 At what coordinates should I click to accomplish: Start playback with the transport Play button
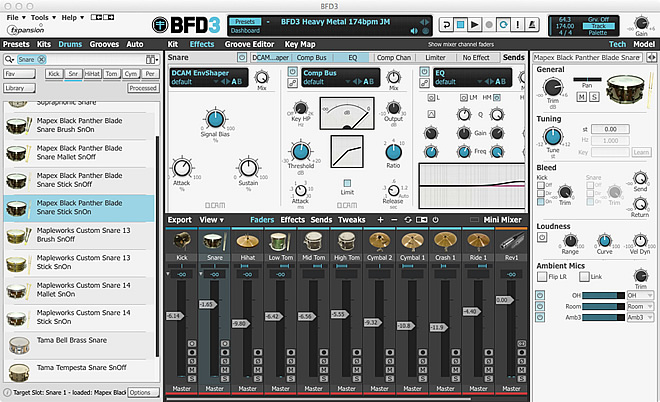coord(474,25)
